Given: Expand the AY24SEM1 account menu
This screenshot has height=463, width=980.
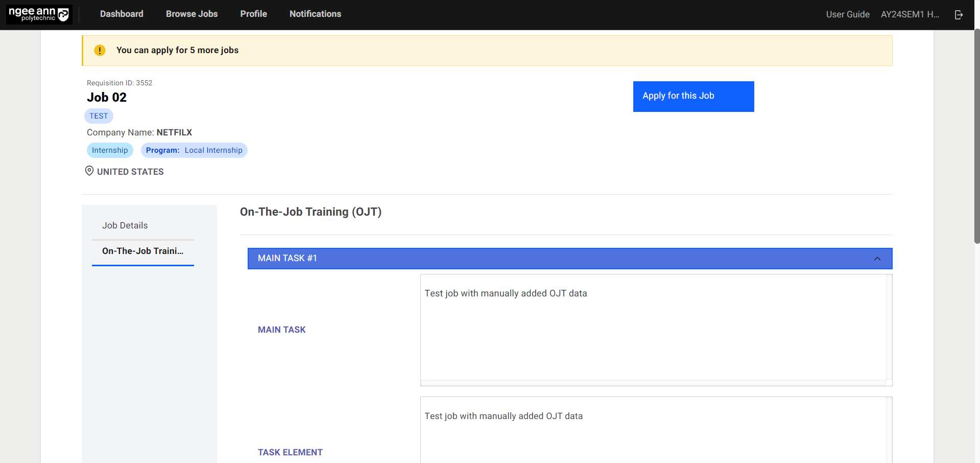Looking at the screenshot, I should click(910, 14).
